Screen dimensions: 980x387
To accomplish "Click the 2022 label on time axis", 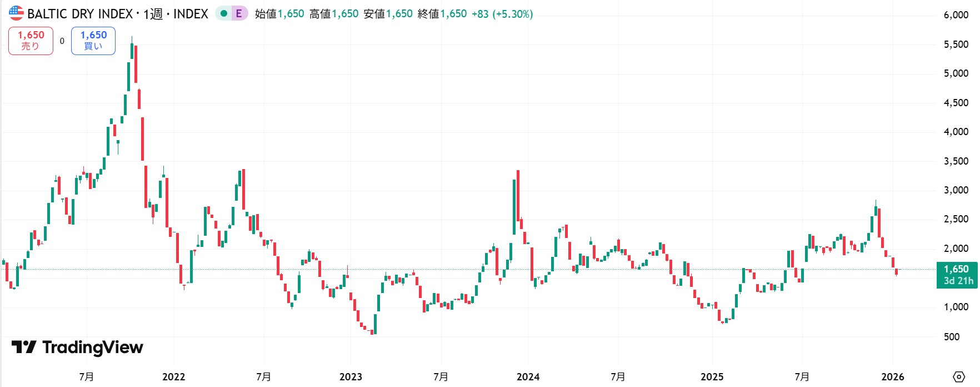I will [173, 377].
